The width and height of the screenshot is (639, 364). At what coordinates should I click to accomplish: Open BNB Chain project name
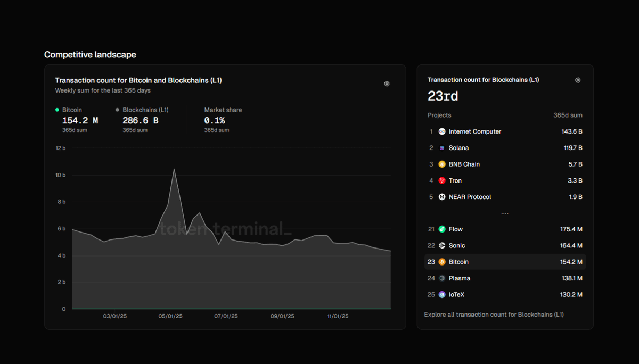click(464, 164)
